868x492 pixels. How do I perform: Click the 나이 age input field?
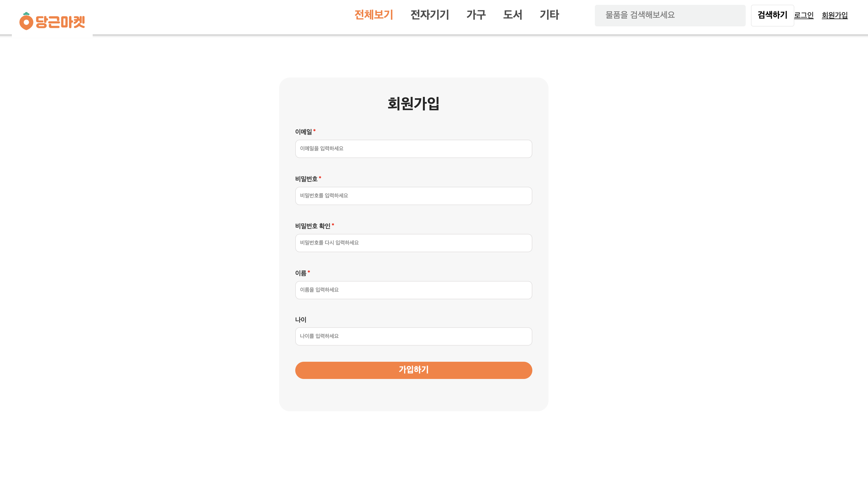(414, 336)
